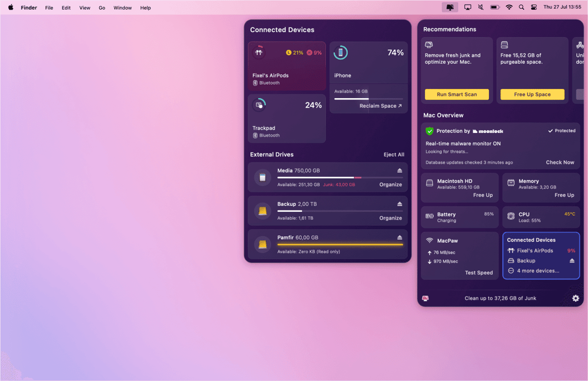Screen dimensions: 588x381
Task: Open the View menu
Action: 85,8
